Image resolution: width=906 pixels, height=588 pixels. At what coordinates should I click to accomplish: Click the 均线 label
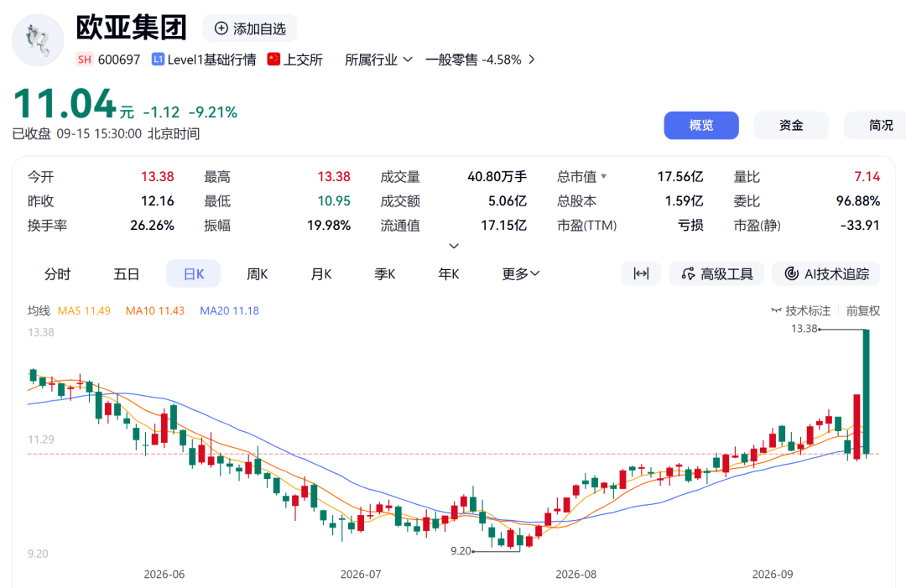(39, 310)
